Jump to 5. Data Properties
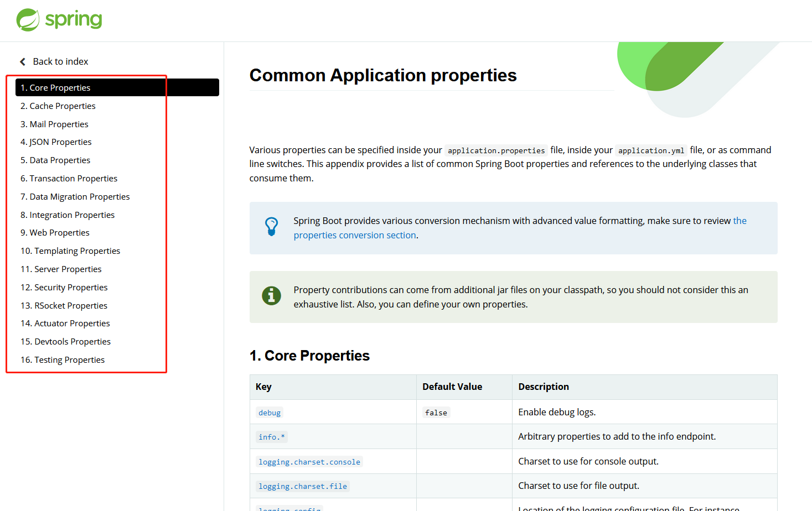Image resolution: width=812 pixels, height=511 pixels. [x=55, y=160]
